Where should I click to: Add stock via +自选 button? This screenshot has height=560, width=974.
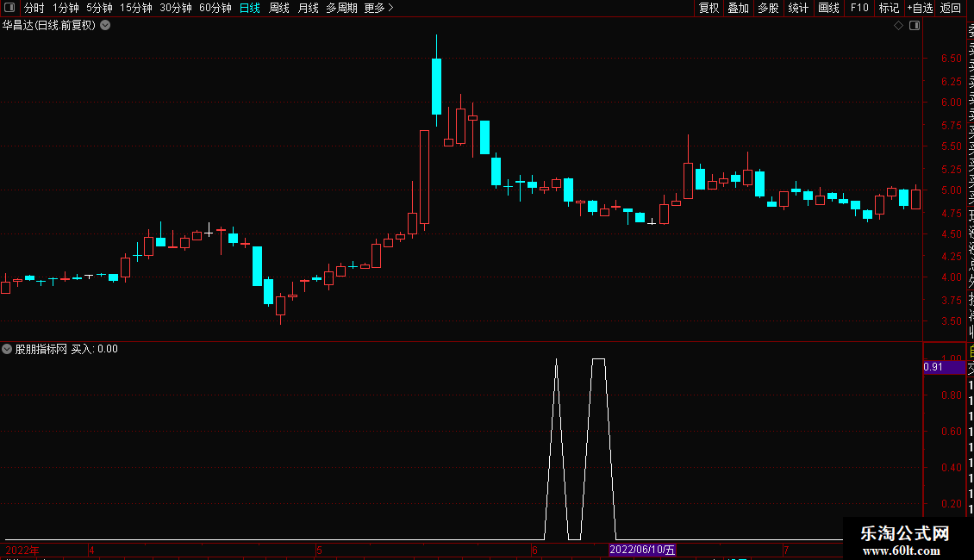(920, 8)
